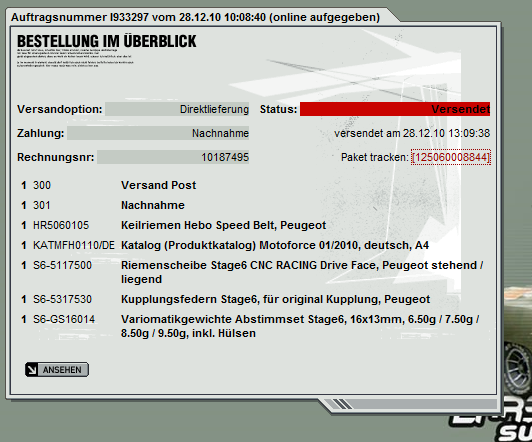Screen dimensions: 532x442
Task: Select invoice number 10187495
Action: [173, 157]
